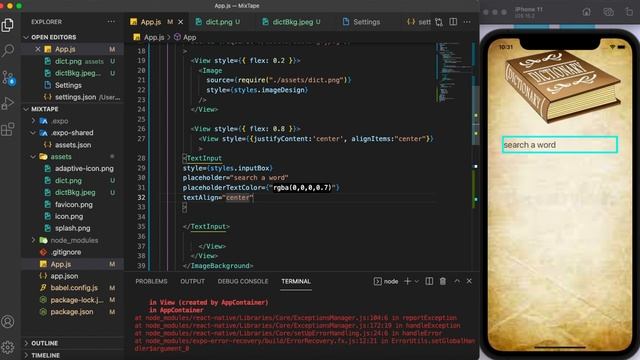Viewport: 640px width, 360px height.
Task: Switch to the Settings tab
Action: click(362, 22)
